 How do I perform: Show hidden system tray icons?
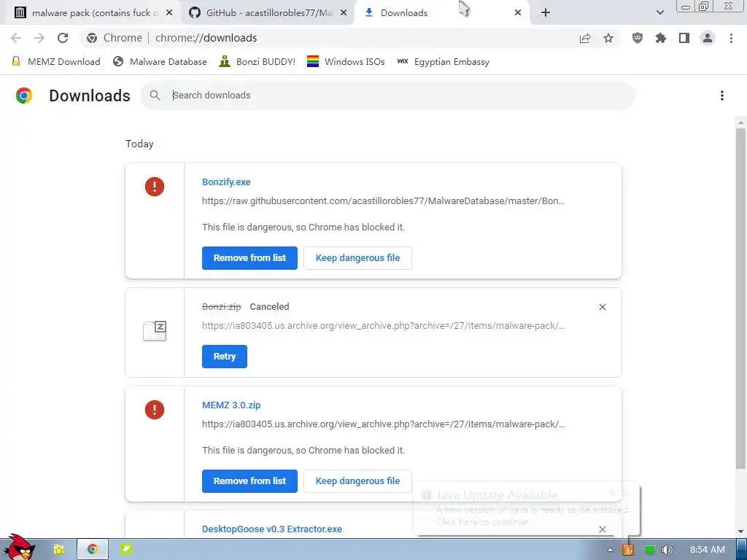click(610, 550)
